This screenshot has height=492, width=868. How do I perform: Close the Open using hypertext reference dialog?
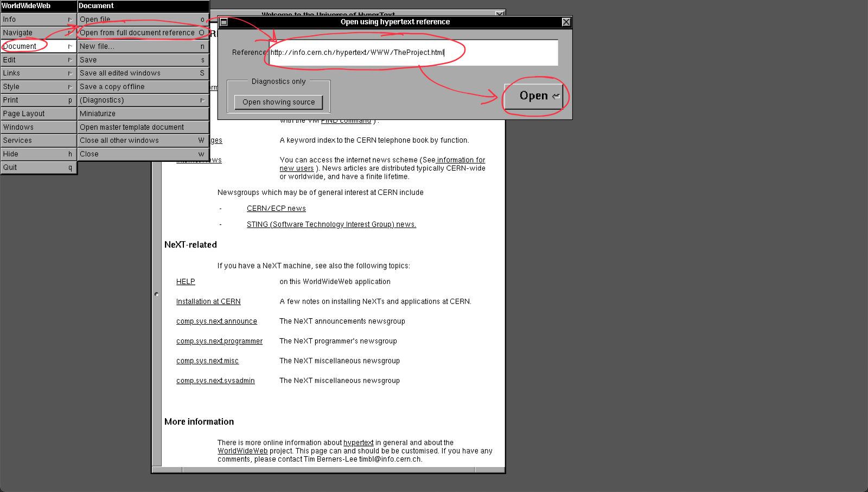tap(566, 22)
